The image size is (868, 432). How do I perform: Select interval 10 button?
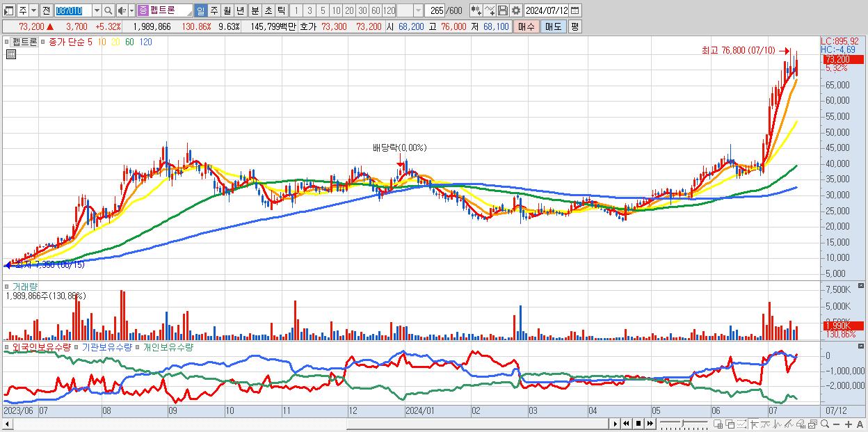(336, 11)
